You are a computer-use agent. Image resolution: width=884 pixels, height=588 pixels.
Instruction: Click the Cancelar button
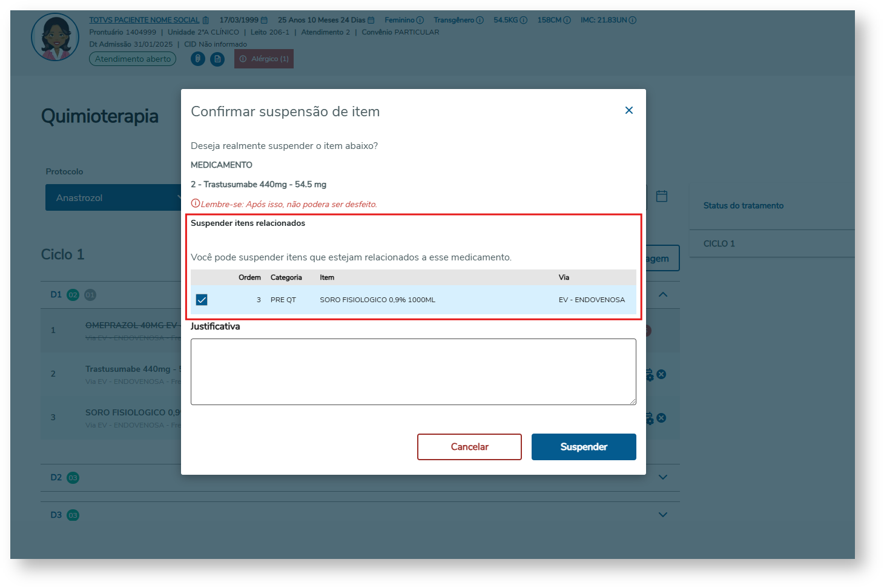(469, 447)
